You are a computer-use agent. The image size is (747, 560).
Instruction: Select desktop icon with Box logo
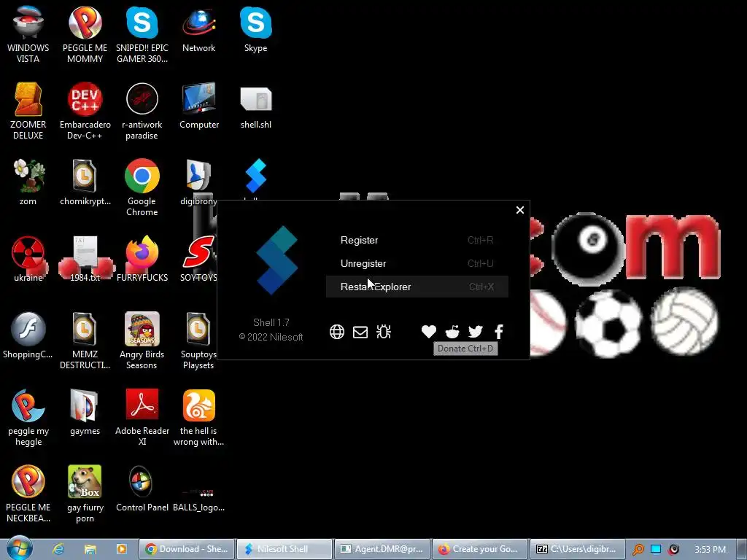click(85, 494)
